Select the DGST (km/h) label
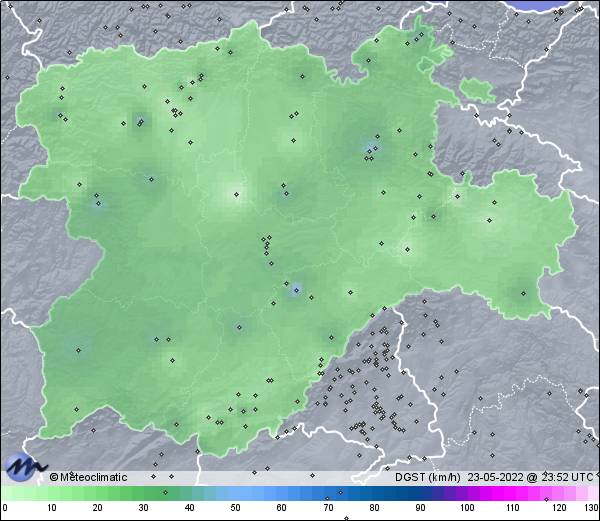600x521 pixels. click(x=428, y=477)
